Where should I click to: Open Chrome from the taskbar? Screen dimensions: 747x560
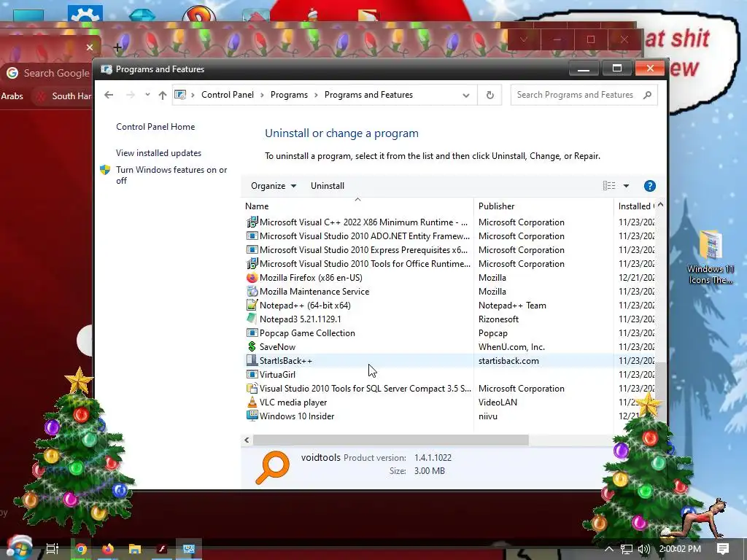click(x=82, y=548)
